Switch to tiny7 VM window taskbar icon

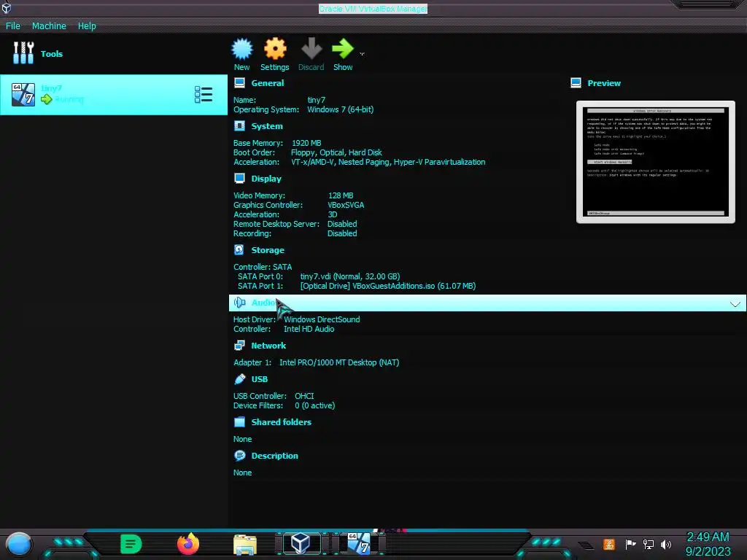[358, 543]
